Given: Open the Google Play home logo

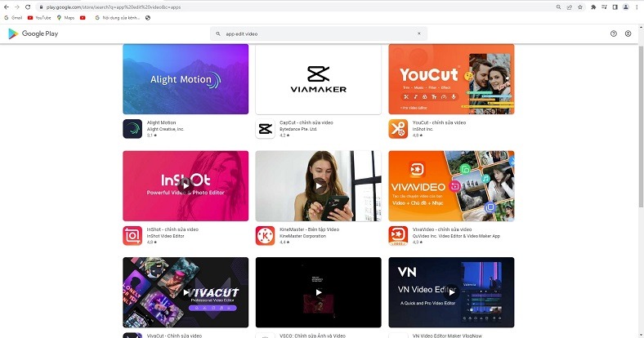Looking at the screenshot, I should click(x=34, y=33).
